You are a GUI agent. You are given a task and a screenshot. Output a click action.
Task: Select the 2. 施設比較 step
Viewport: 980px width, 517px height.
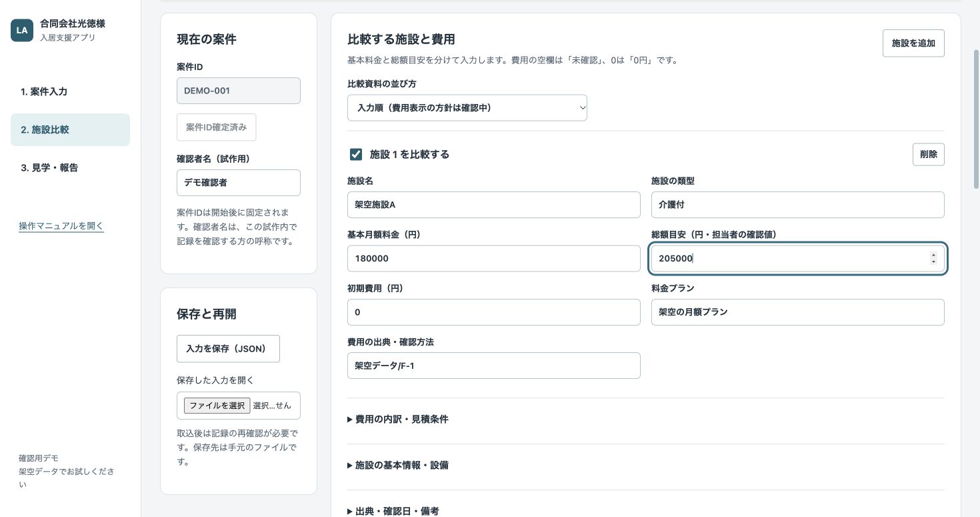70,129
